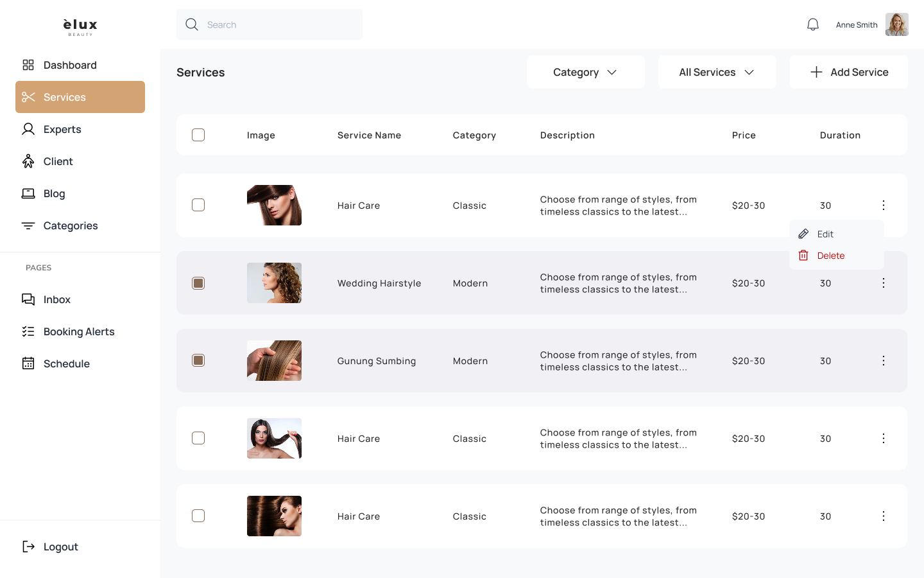Click the Logout icon in sidebar
The height and width of the screenshot is (578, 924).
click(x=28, y=547)
